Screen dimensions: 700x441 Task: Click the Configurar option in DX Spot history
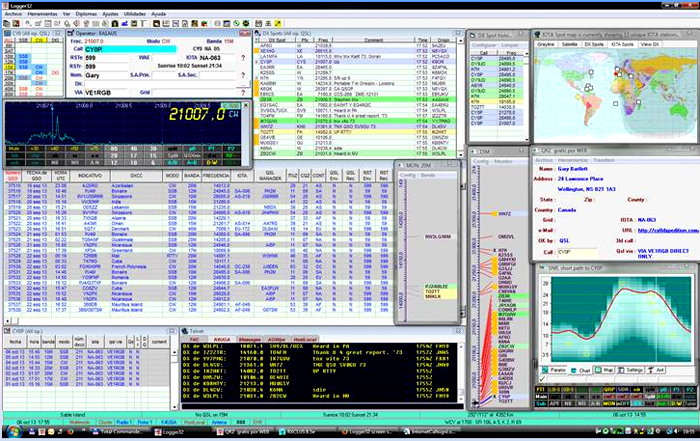click(x=484, y=45)
